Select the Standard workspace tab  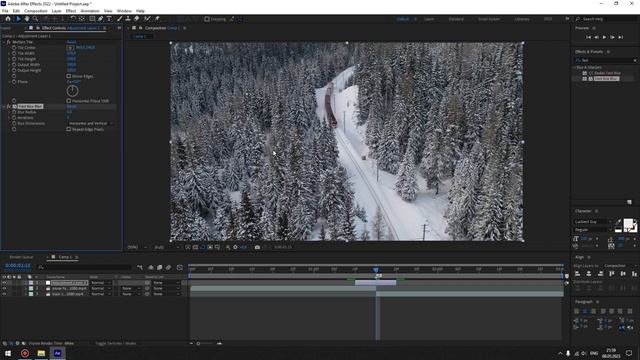coord(456,19)
